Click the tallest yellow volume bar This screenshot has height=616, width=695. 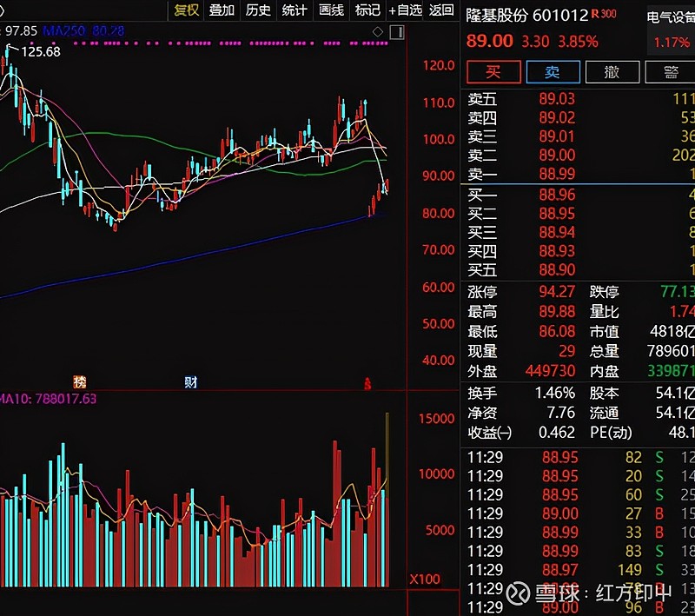[x=387, y=500]
